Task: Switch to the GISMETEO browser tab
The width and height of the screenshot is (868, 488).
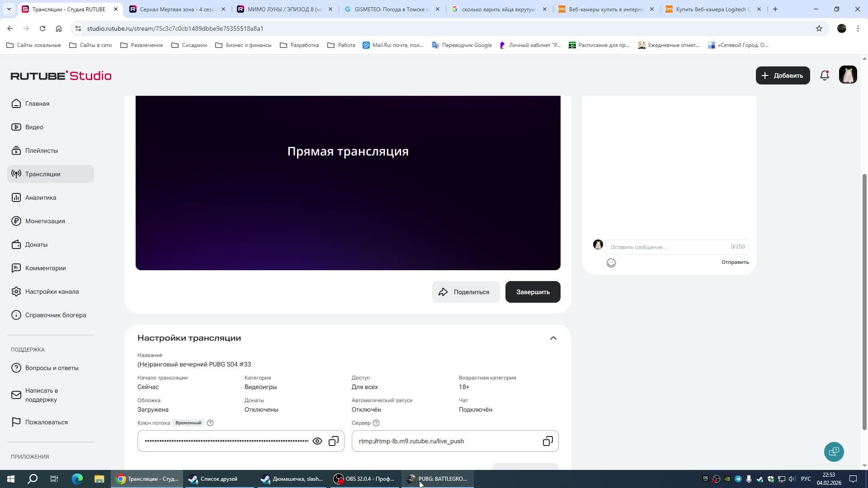Action: (x=391, y=9)
